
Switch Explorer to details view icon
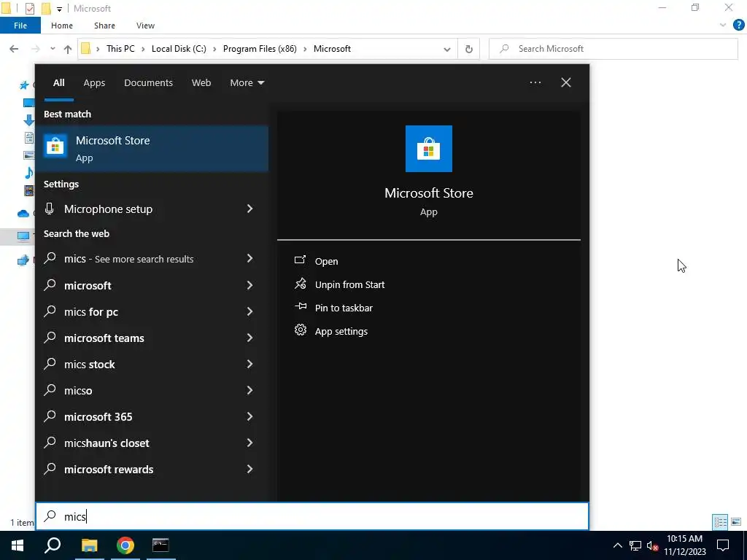tap(720, 522)
